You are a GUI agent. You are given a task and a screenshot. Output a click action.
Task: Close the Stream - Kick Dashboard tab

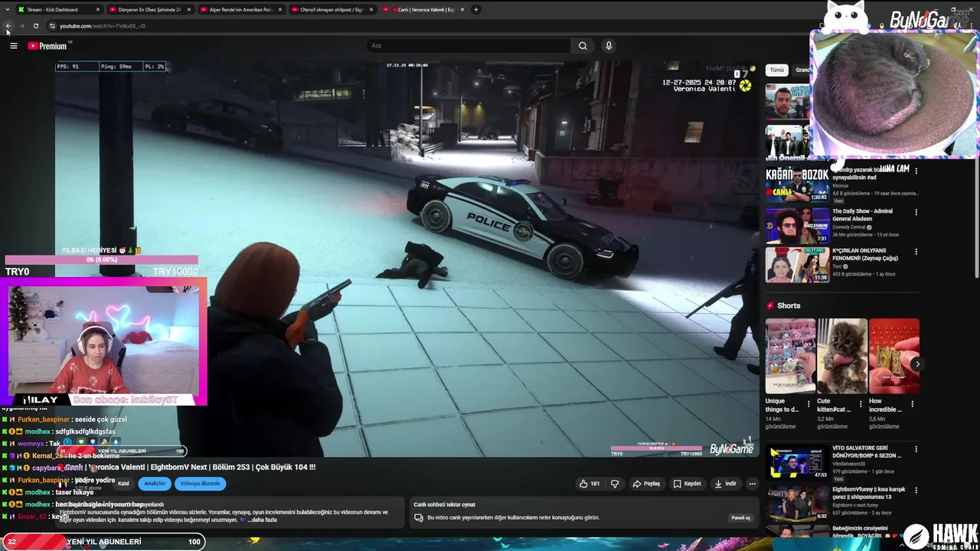[98, 10]
